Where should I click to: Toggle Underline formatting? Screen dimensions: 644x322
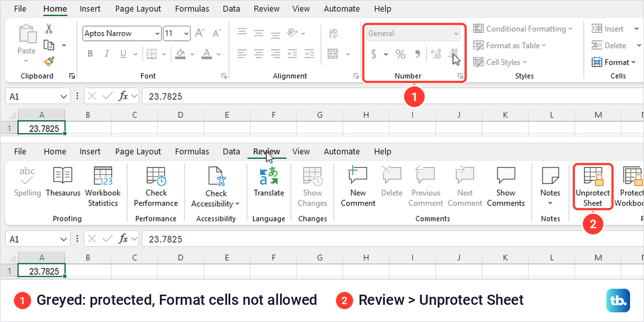[x=123, y=54]
